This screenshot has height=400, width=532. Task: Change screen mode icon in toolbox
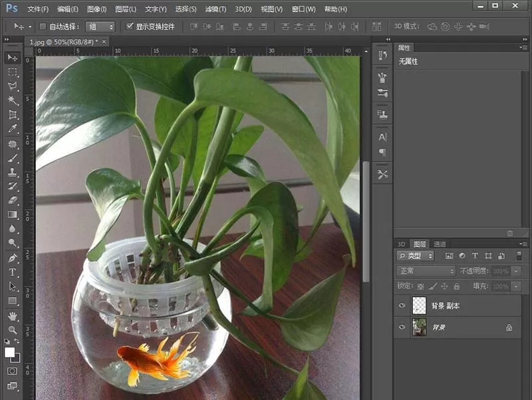[x=12, y=386]
